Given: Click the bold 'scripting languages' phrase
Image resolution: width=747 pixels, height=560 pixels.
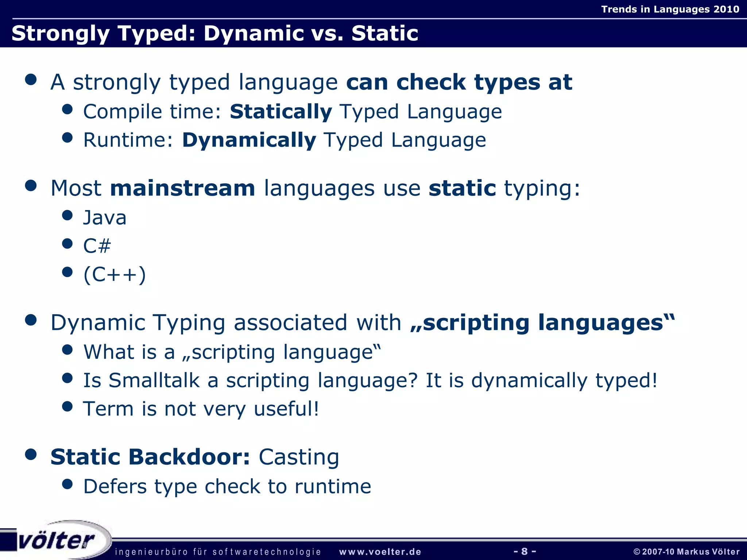Looking at the screenshot, I should [x=542, y=323].
